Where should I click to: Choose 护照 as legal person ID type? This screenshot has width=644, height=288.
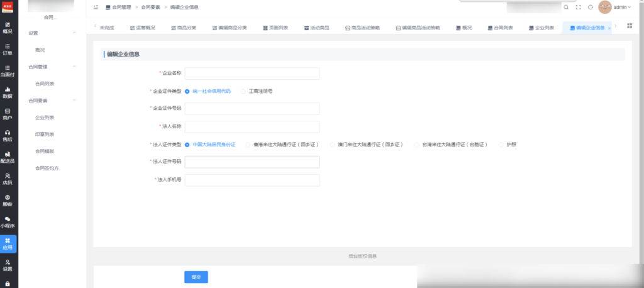tap(501, 145)
